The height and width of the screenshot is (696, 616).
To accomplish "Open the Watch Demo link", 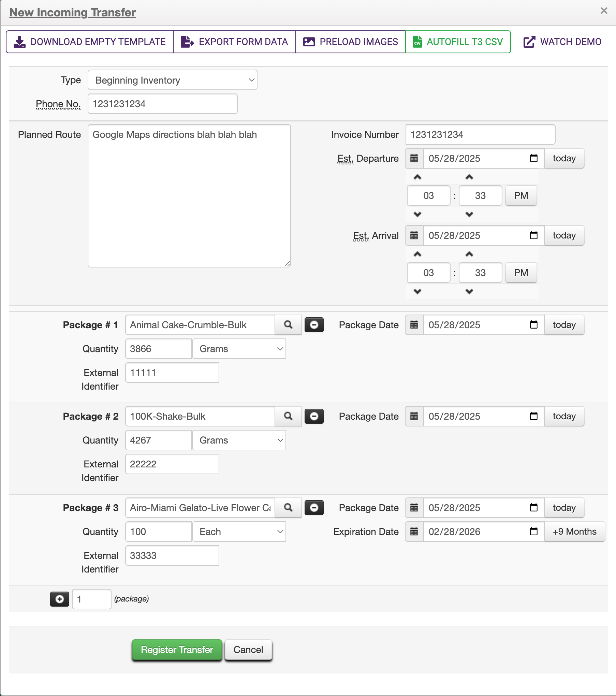I will 562,42.
